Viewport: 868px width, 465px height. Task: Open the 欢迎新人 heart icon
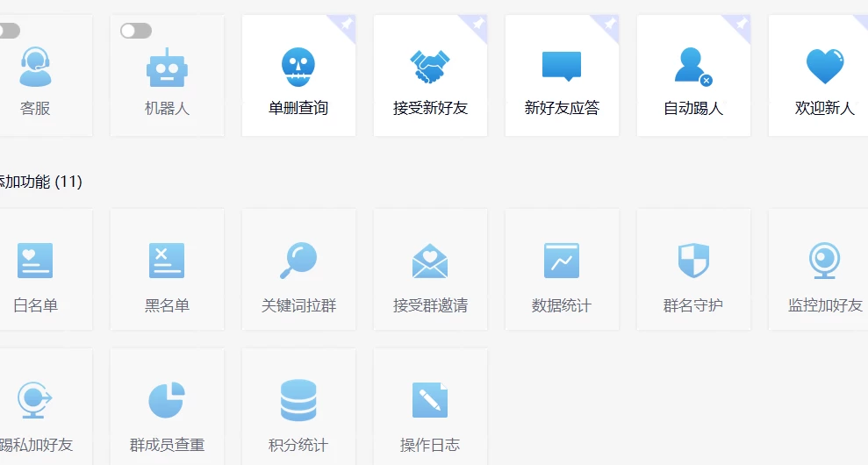pyautogui.click(x=825, y=67)
